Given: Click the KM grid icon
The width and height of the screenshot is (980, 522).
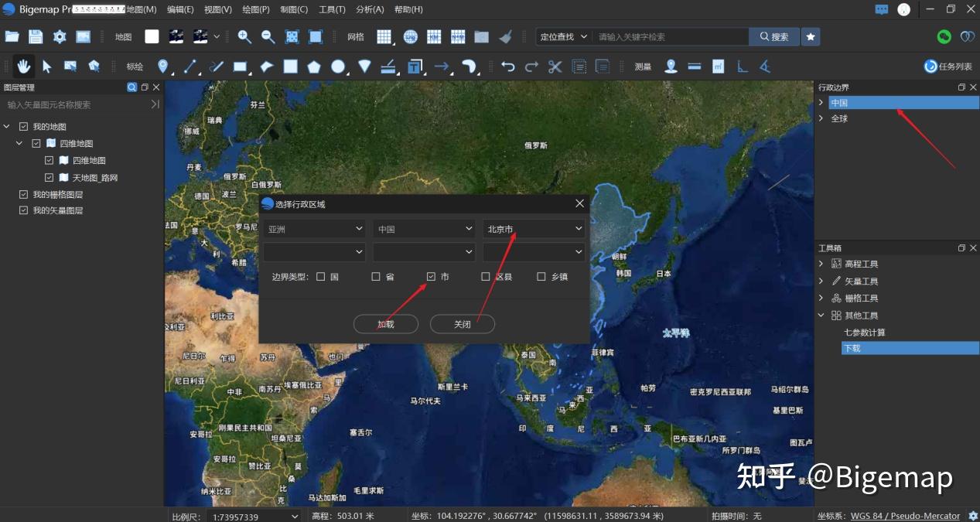Looking at the screenshot, I should tap(434, 36).
